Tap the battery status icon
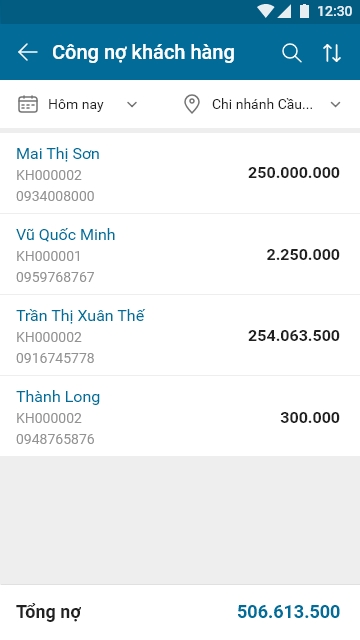 tap(304, 11)
